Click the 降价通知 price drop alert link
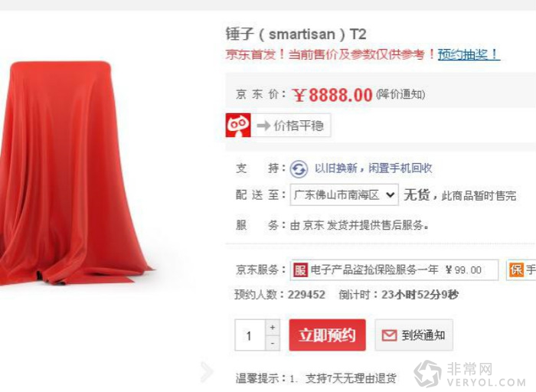The width and height of the screenshot is (536, 392). tap(400, 94)
